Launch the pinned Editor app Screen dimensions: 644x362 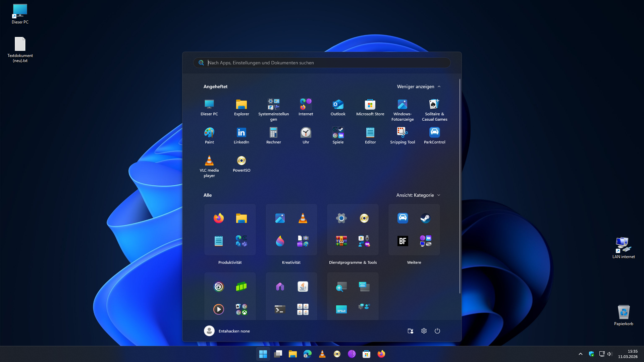pos(370,136)
